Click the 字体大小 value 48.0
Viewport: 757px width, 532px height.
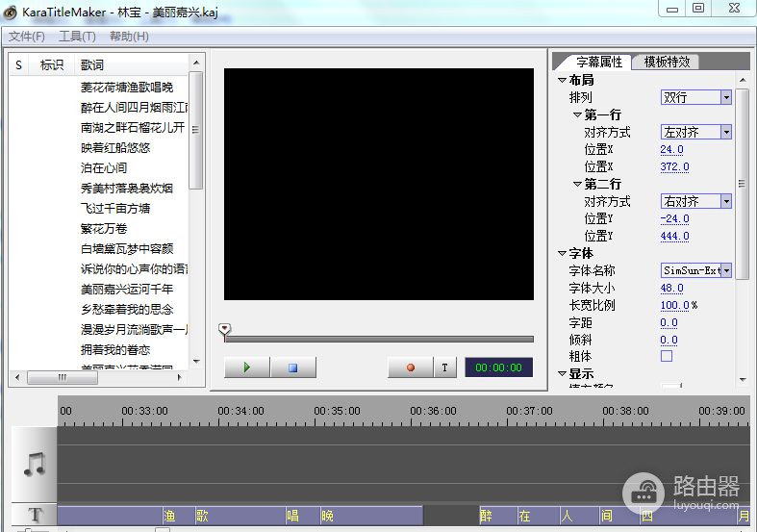point(671,289)
